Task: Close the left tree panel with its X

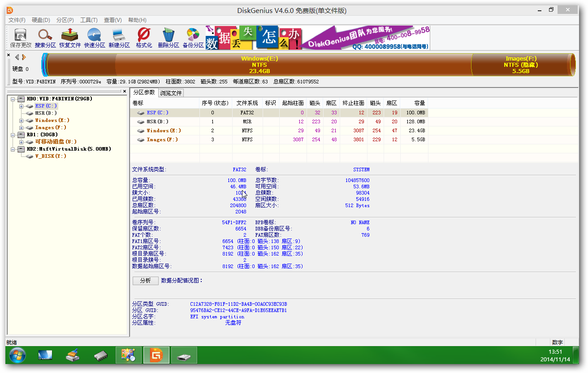Action: [x=125, y=91]
